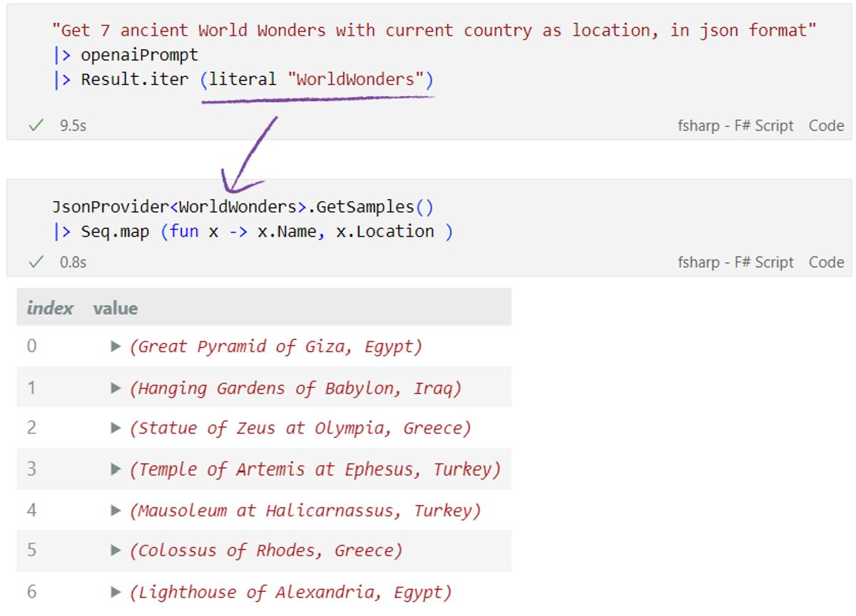Screen dimensions: 856x616
Task: Expand the Temple of Artemis row
Action: (x=116, y=469)
